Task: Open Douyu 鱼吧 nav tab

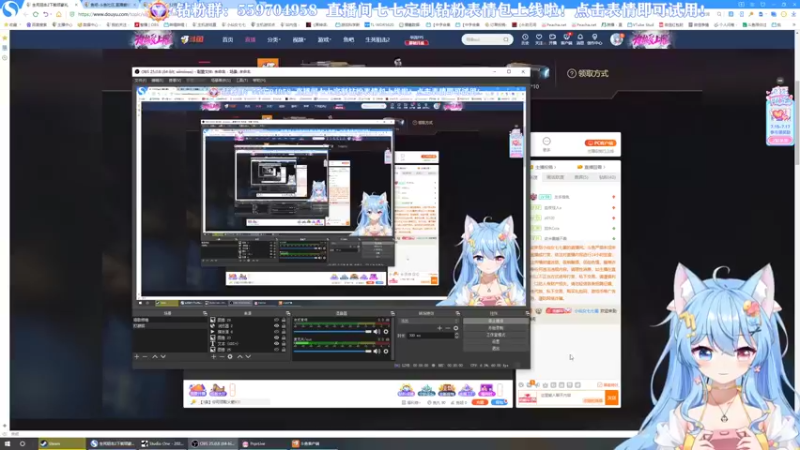Action: (348, 39)
